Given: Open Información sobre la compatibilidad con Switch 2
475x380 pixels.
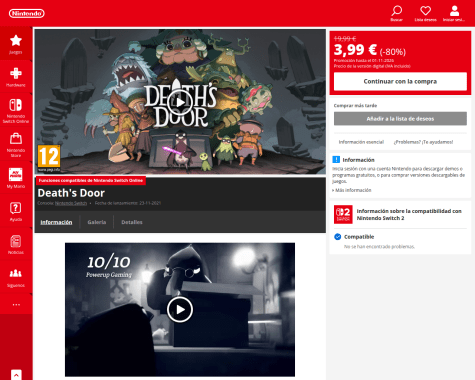Looking at the screenshot, I should click(409, 215).
